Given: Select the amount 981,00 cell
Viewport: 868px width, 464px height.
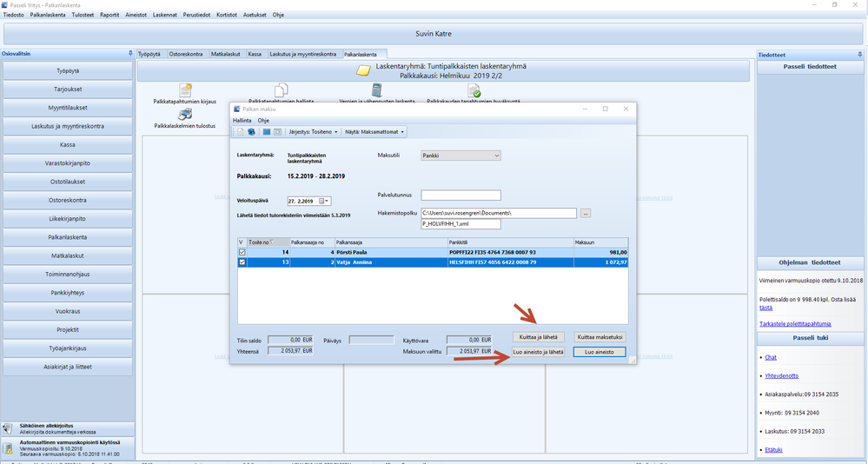Looking at the screenshot, I should click(x=600, y=253).
